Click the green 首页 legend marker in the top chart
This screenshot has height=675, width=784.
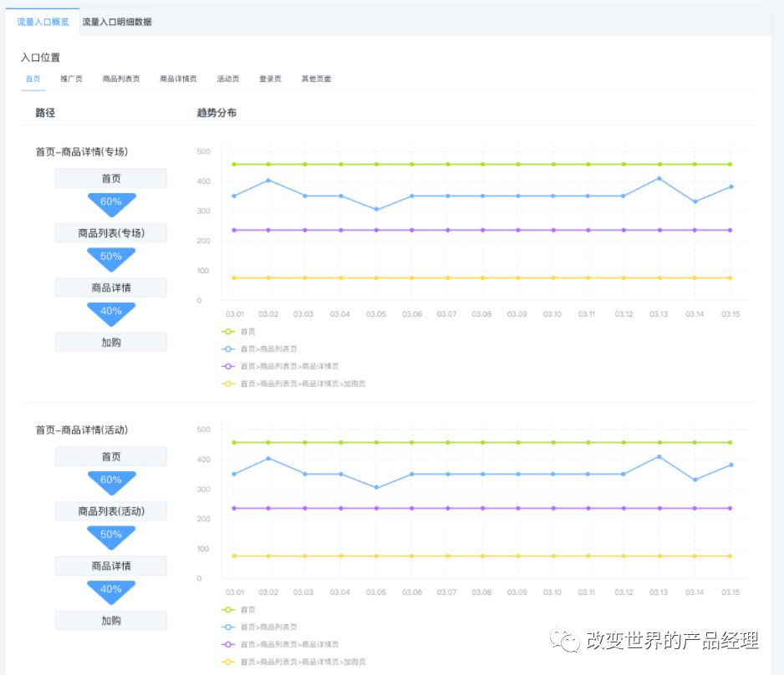[228, 332]
